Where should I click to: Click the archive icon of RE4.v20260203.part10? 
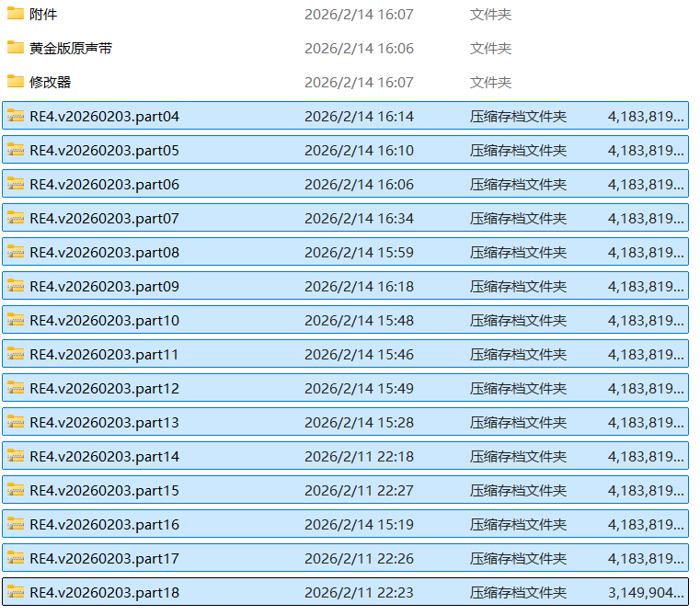(16, 320)
